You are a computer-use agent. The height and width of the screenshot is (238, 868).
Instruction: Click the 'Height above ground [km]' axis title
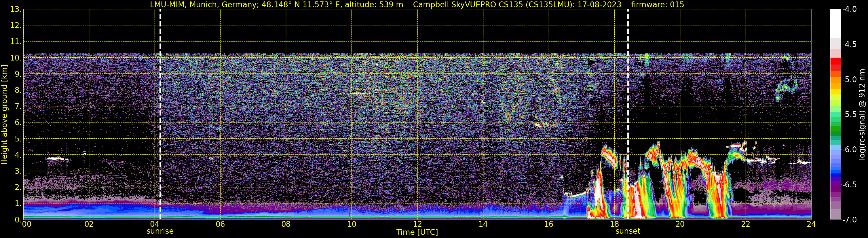coord(4,115)
